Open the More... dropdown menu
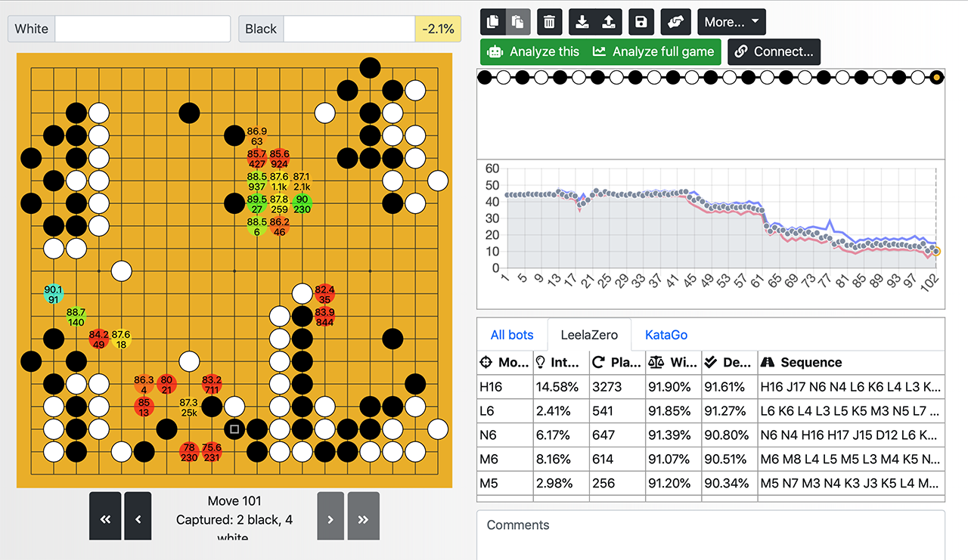This screenshot has width=968, height=560. [x=731, y=22]
